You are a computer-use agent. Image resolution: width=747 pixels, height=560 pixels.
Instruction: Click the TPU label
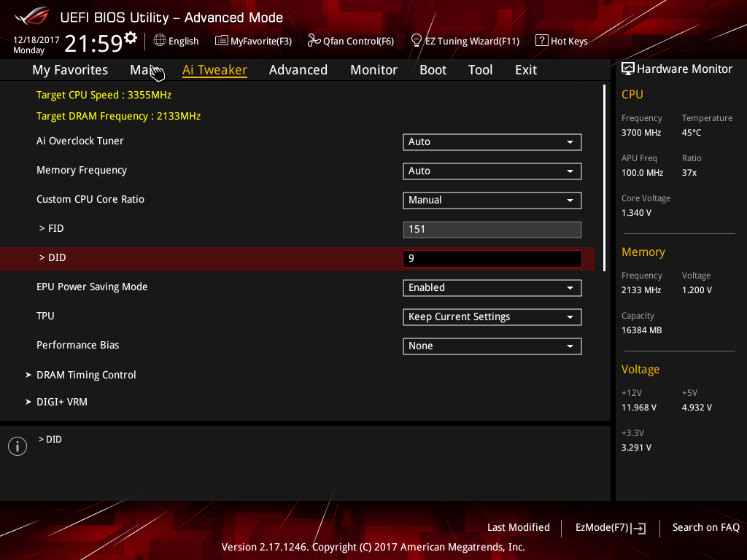45,316
